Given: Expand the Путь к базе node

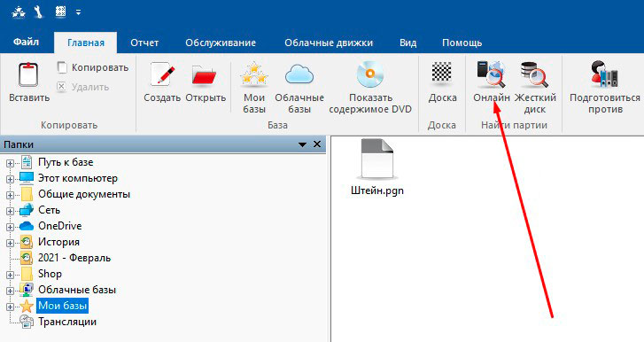Looking at the screenshot, I should click(10, 163).
